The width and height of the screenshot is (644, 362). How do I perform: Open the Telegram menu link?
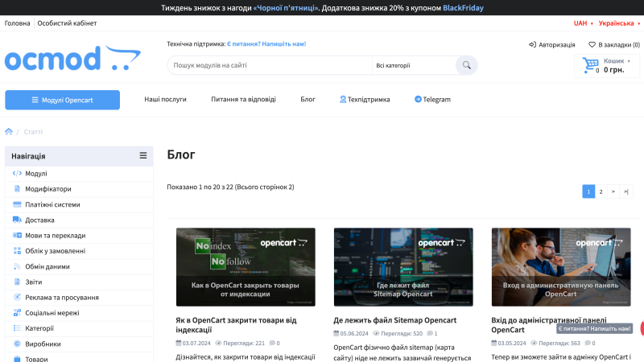[x=432, y=99]
